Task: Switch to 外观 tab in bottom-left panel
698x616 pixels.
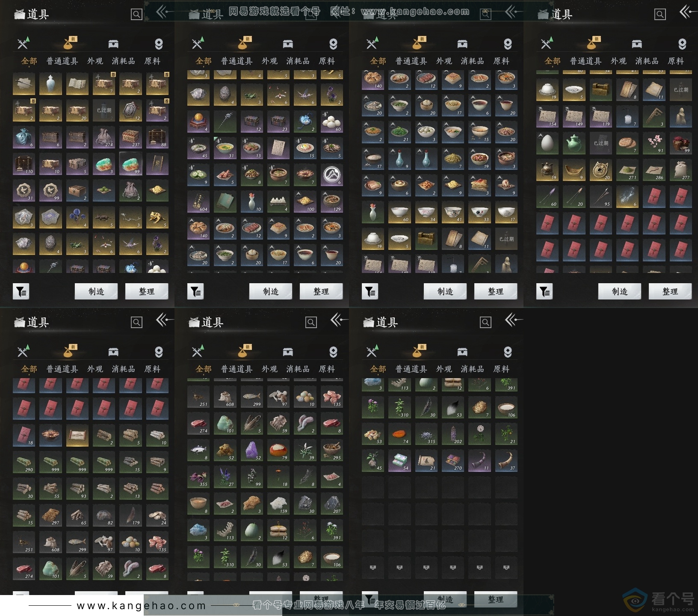Action: point(95,369)
